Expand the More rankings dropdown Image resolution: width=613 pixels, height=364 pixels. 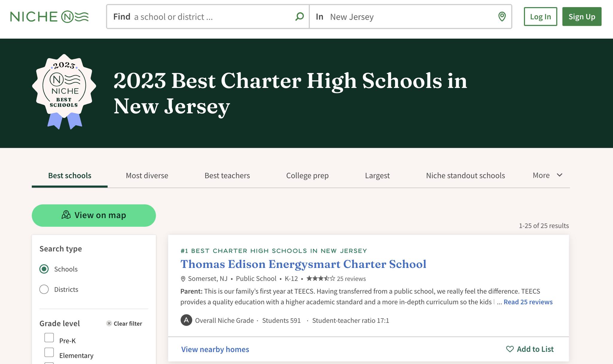(x=548, y=175)
